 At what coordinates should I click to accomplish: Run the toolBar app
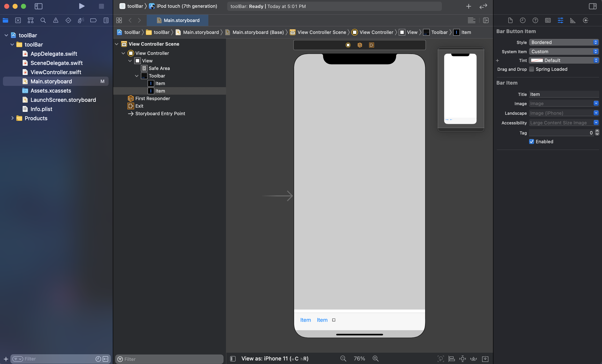(x=82, y=6)
